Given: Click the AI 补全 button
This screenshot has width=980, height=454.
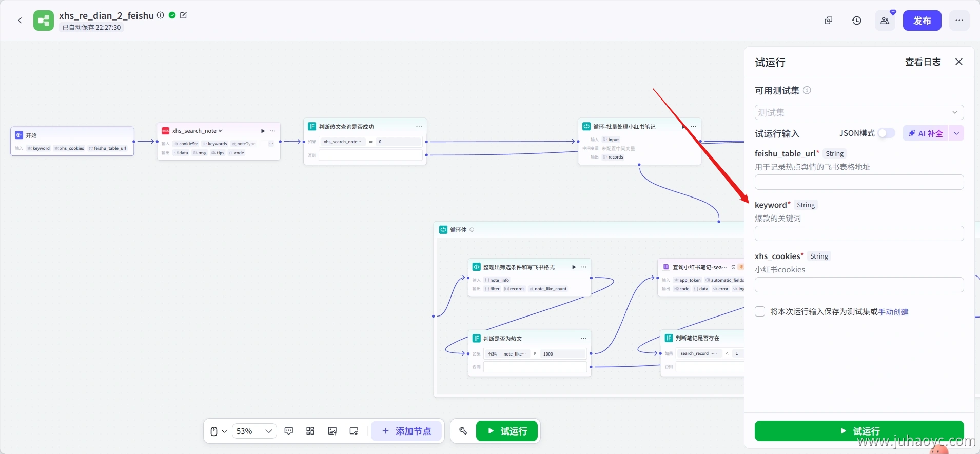Looking at the screenshot, I should coord(926,133).
